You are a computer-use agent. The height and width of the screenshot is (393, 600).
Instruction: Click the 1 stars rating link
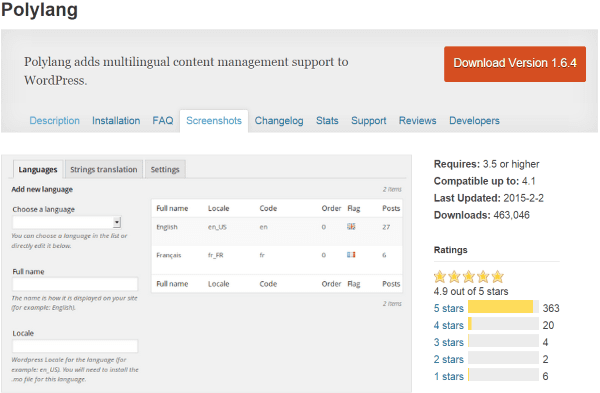[x=448, y=376]
